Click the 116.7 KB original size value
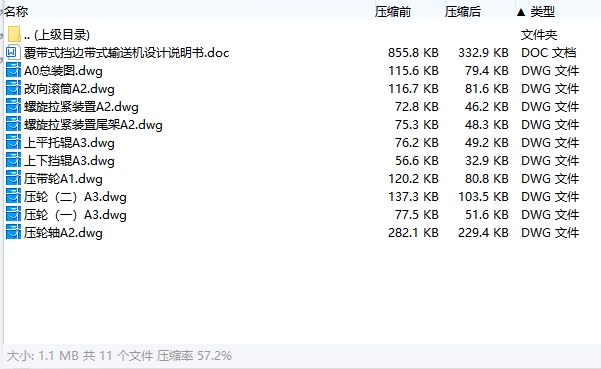The width and height of the screenshot is (601, 369). click(x=413, y=89)
